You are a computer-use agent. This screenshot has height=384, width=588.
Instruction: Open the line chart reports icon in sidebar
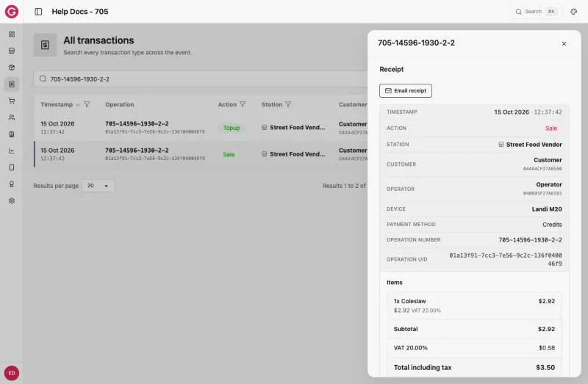(12, 151)
